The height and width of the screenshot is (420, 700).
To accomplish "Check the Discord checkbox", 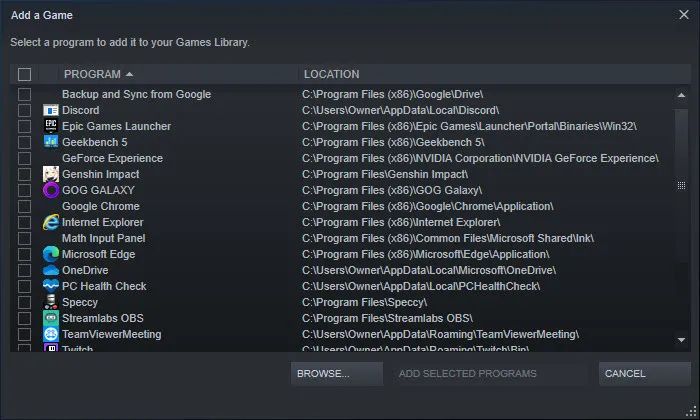I will click(25, 110).
